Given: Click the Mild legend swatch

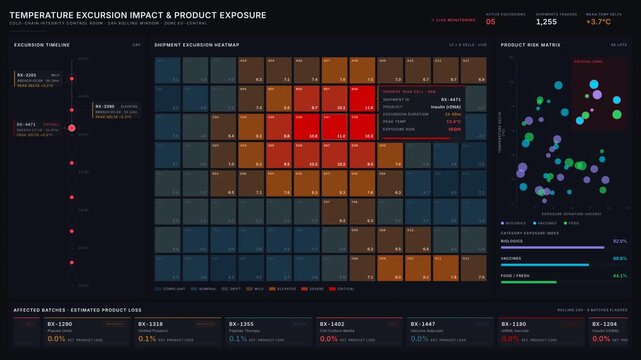Looking at the screenshot, I should coord(249,289).
